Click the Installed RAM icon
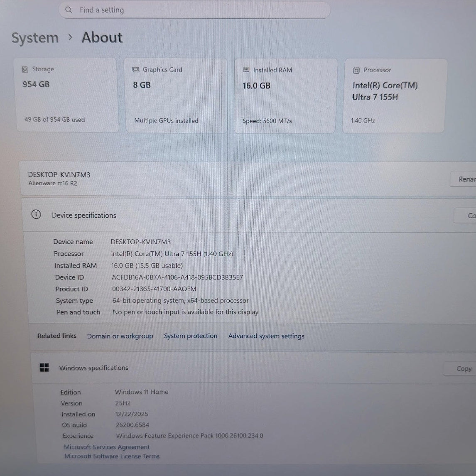476x476 pixels. (246, 70)
